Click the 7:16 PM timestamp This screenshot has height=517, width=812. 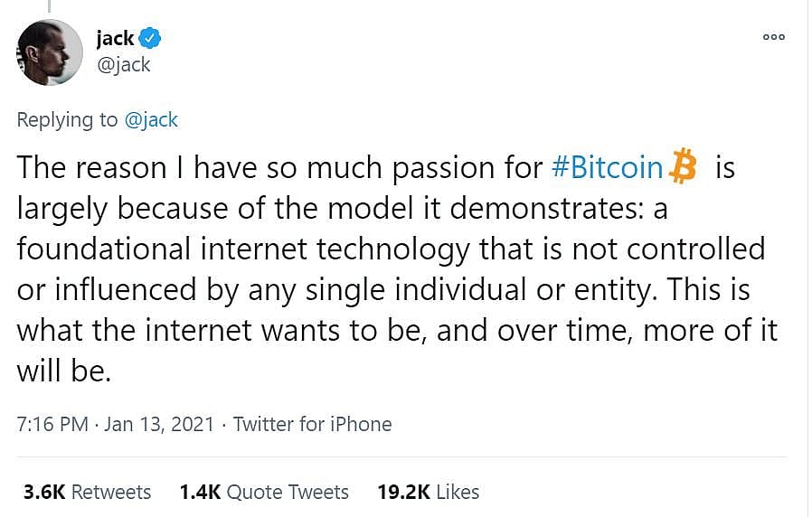[52, 424]
